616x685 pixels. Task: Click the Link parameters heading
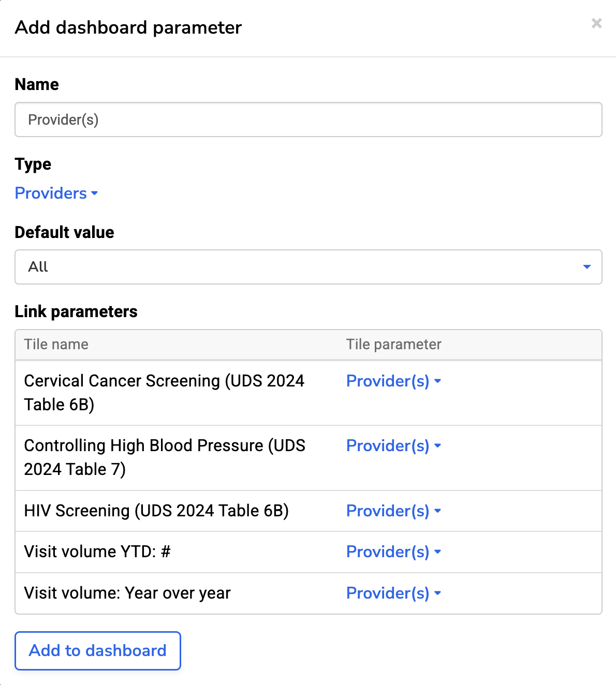[x=76, y=311]
